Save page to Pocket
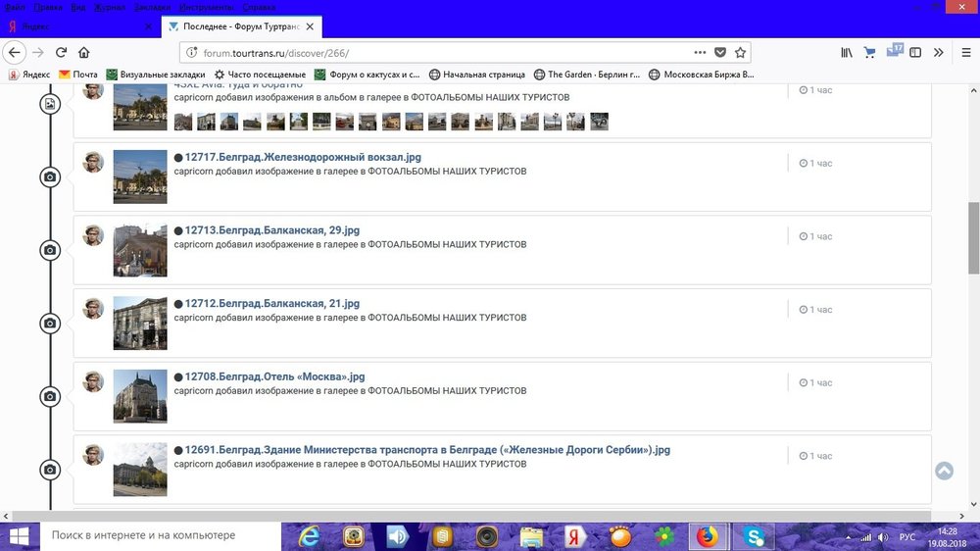The width and height of the screenshot is (980, 551). click(x=720, y=53)
